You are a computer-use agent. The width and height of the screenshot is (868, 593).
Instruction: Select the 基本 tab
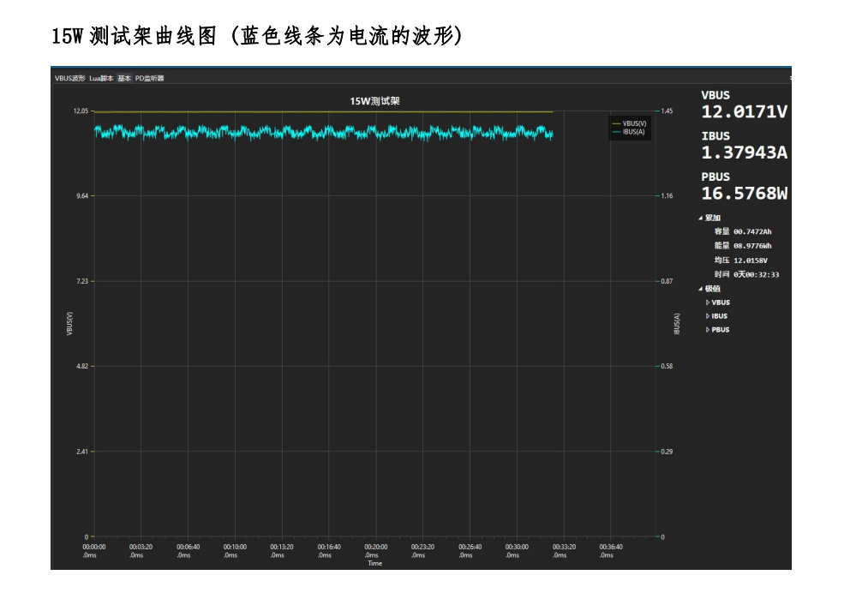coord(124,78)
